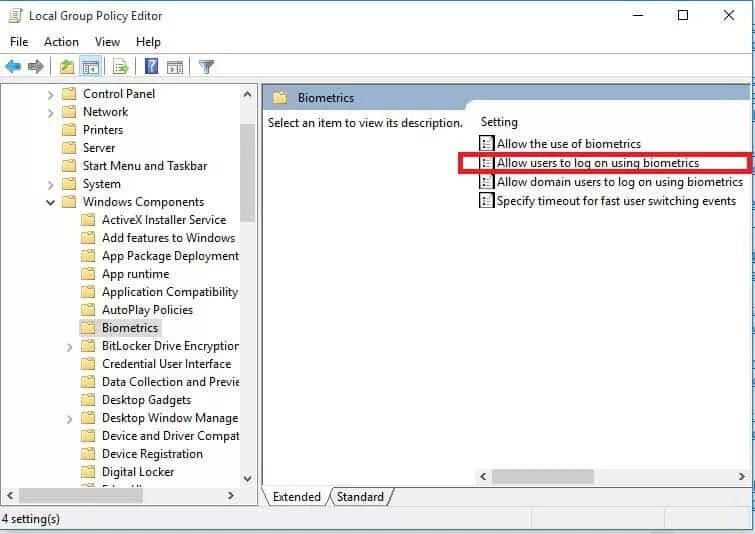Click the Forward arrow toolbar icon
The width and height of the screenshot is (755, 534).
pos(36,66)
